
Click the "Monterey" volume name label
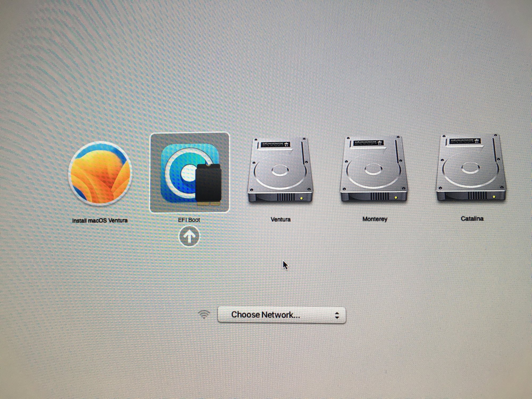[375, 219]
